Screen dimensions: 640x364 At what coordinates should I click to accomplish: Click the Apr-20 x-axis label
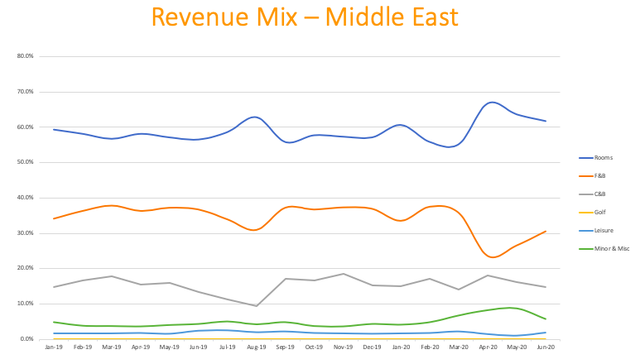488,347
